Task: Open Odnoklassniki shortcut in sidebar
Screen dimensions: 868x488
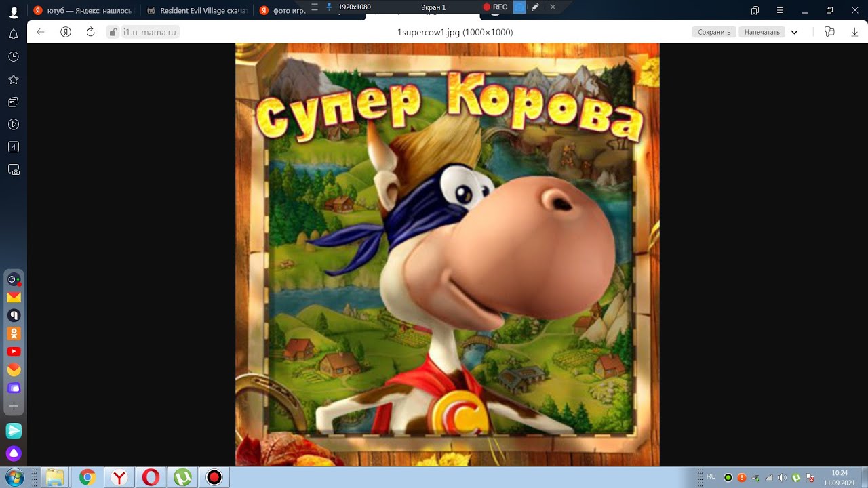Action: (14, 333)
